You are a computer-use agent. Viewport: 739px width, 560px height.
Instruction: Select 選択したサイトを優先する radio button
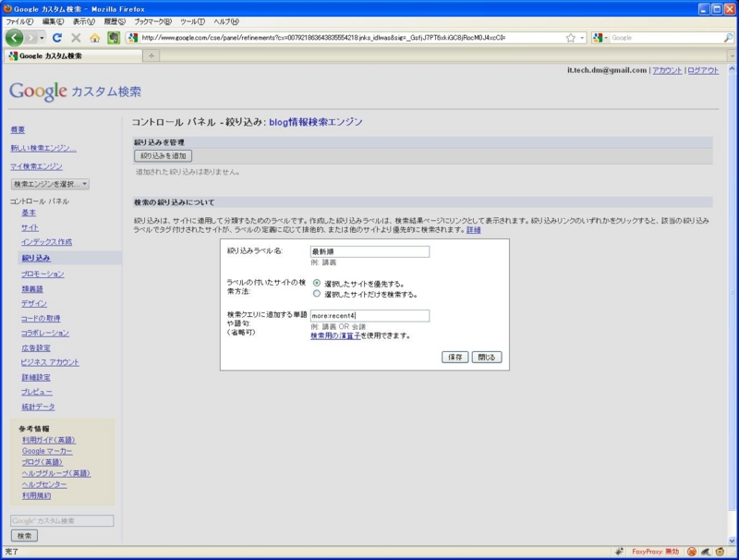(x=317, y=284)
